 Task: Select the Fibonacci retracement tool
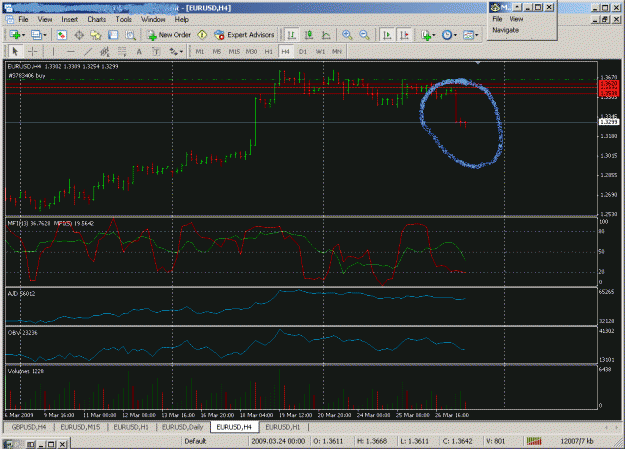(x=122, y=51)
